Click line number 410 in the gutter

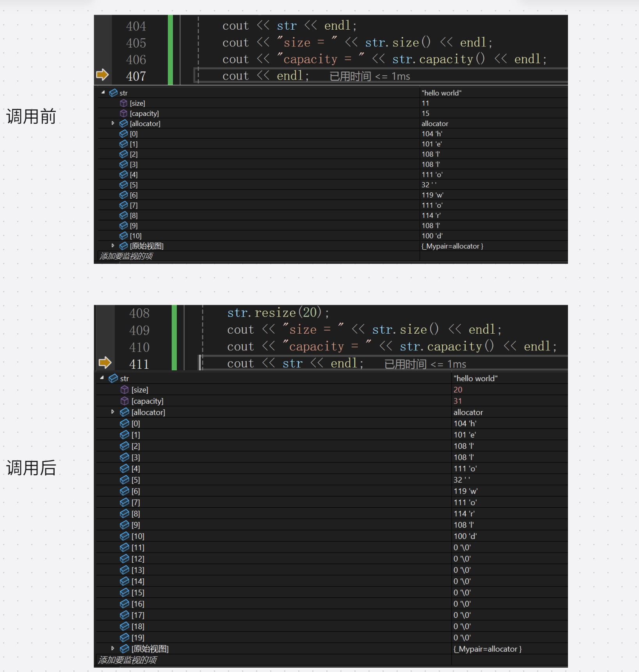[139, 347]
